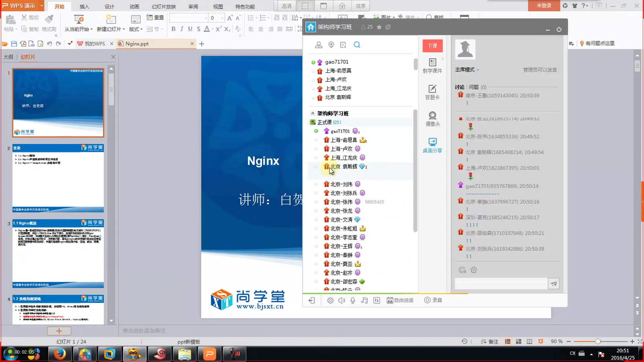644x362 pixels.
Task: Toggle italic formatting in WPS ribbon
Action: pos(182,29)
